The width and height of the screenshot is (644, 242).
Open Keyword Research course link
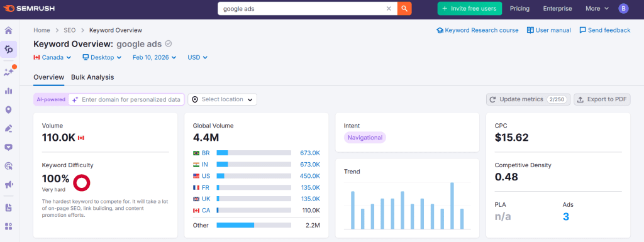coord(477,30)
